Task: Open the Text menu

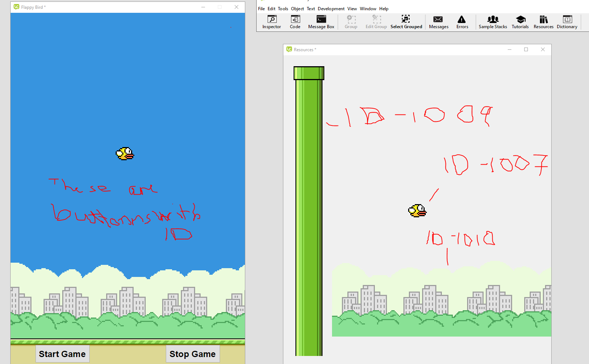Action: pyautogui.click(x=311, y=9)
